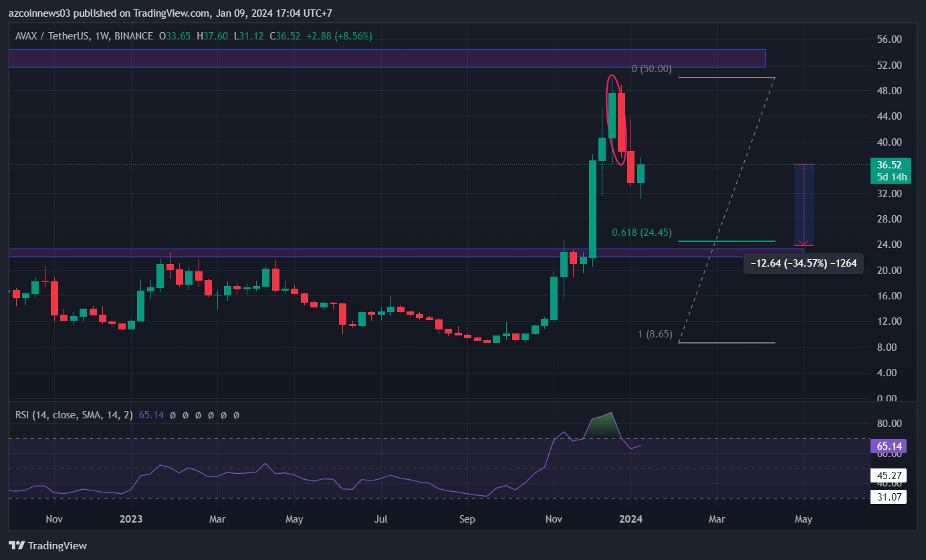Click the 2023 label on the time axis

(131, 519)
